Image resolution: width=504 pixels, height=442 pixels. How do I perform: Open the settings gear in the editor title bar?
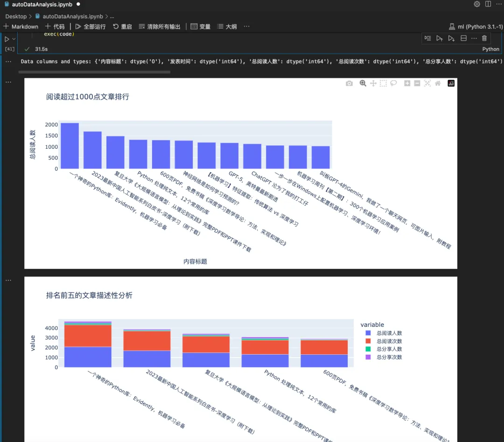pyautogui.click(x=476, y=4)
